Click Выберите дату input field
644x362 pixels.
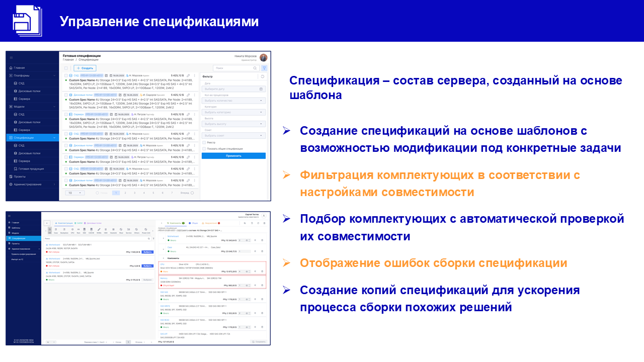233,89
